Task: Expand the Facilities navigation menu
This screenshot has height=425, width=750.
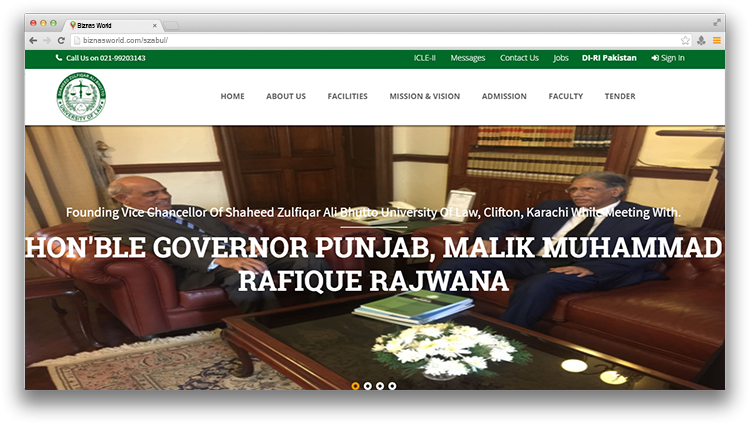Action: tap(347, 96)
